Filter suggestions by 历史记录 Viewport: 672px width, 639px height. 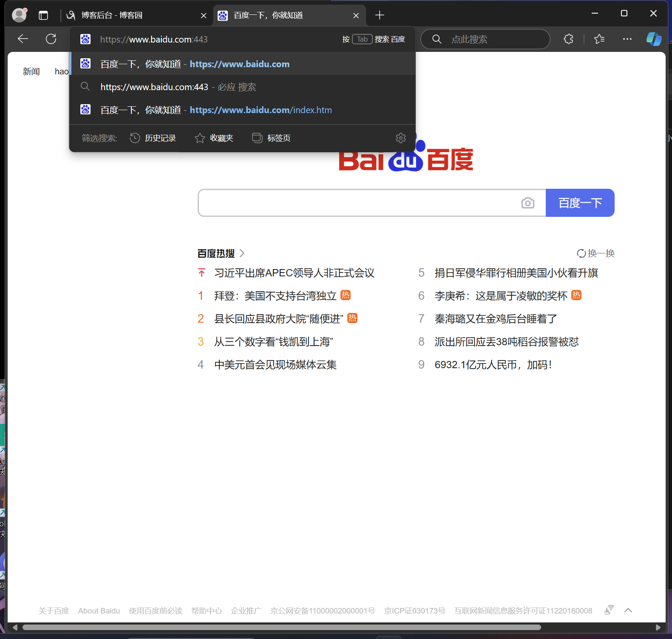click(x=153, y=138)
